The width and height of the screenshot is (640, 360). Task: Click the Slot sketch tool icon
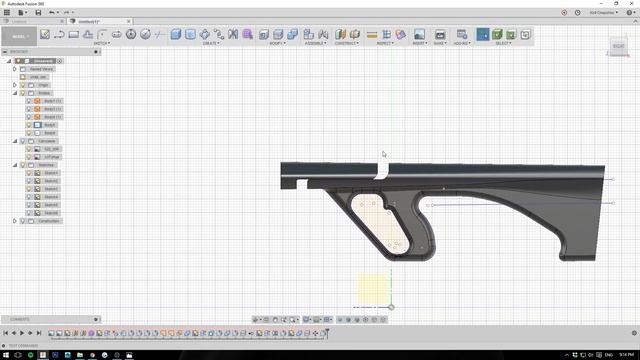pyautogui.click(x=117, y=34)
